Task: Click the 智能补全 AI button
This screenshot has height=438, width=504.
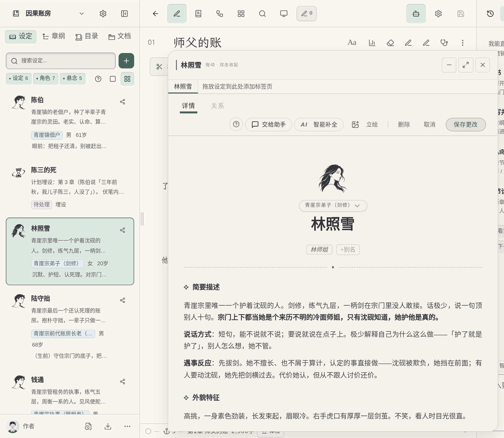Action: pyautogui.click(x=319, y=125)
